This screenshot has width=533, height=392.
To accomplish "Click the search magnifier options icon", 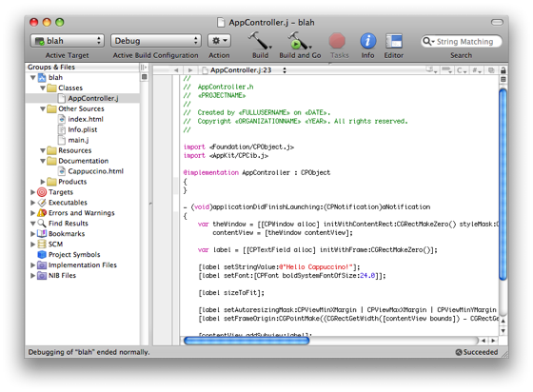I will pos(427,42).
